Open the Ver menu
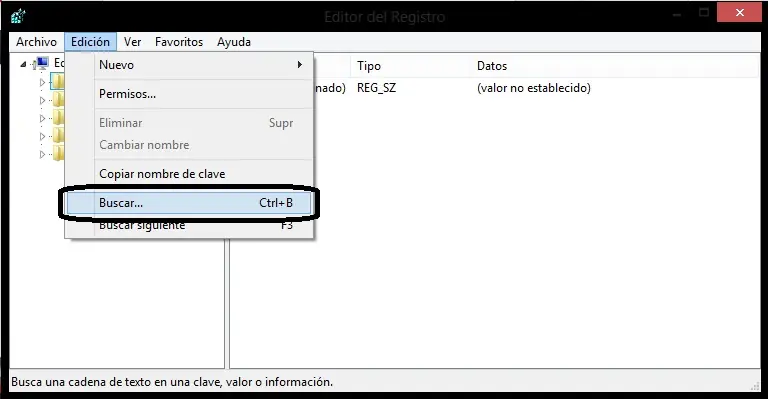The height and width of the screenshot is (399, 768). (132, 42)
